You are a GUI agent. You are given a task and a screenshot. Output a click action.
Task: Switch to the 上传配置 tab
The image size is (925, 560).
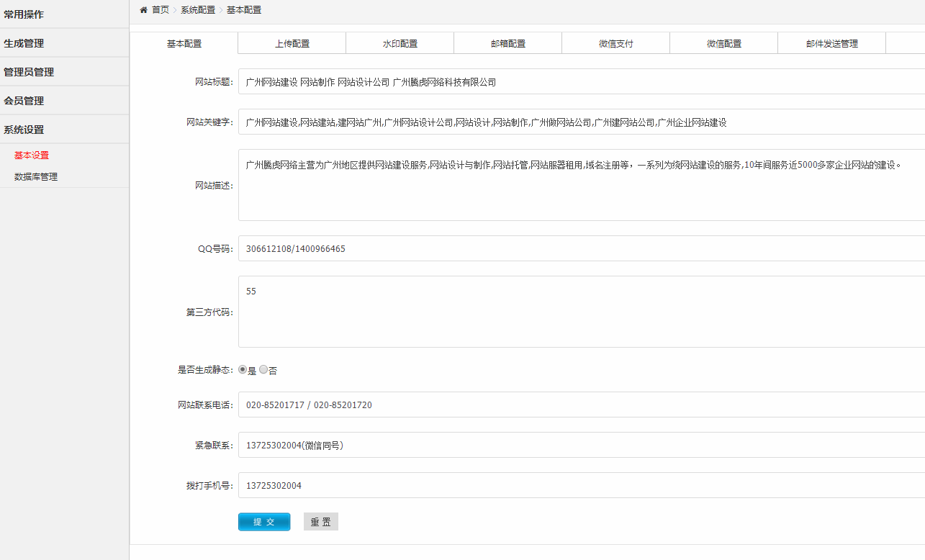[292, 43]
